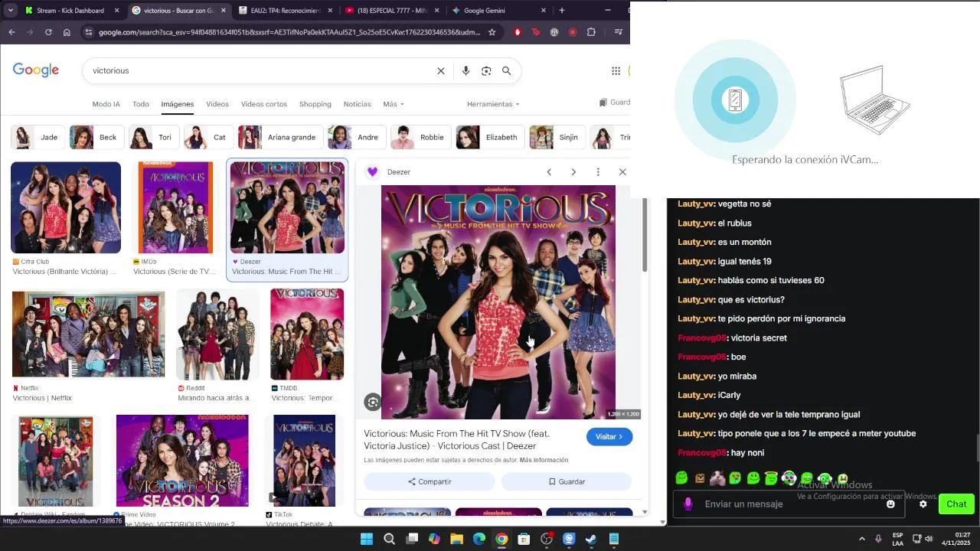This screenshot has width=980, height=551.
Task: Click the purple microphone in chat input
Action: pos(688,504)
